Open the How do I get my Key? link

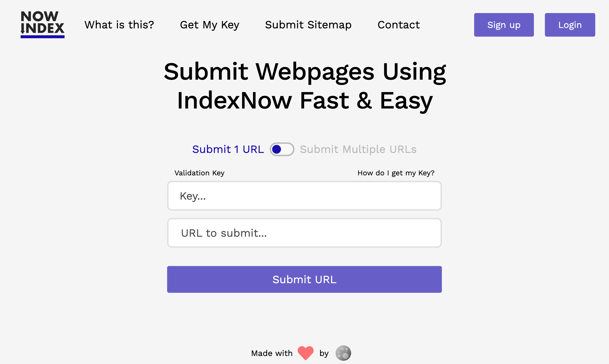tap(396, 173)
